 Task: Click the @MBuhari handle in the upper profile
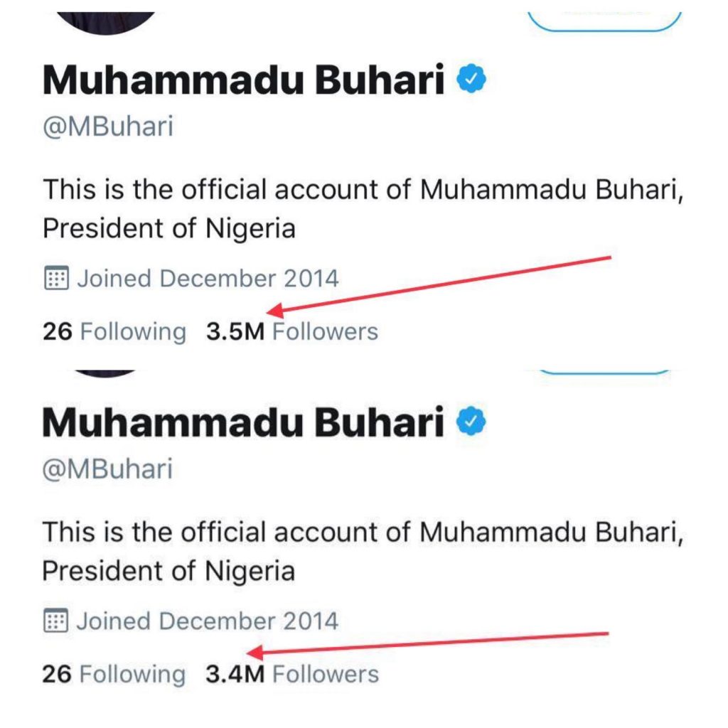pyautogui.click(x=107, y=127)
